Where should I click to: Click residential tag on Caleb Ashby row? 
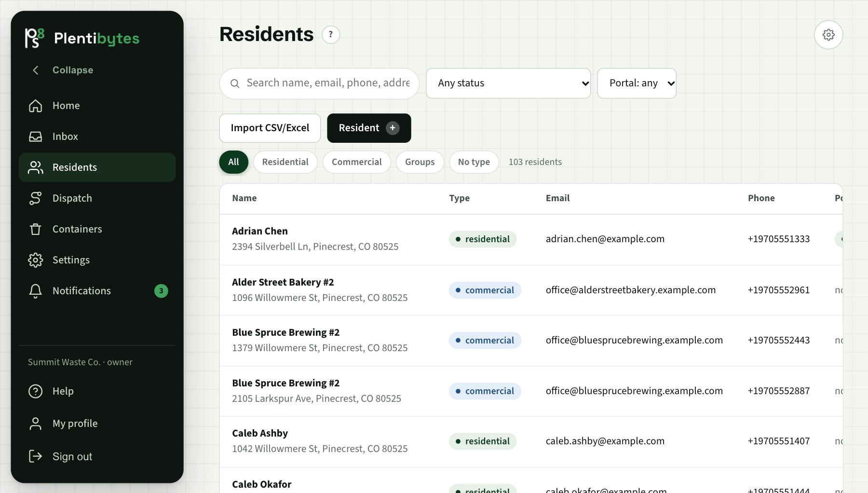click(483, 441)
